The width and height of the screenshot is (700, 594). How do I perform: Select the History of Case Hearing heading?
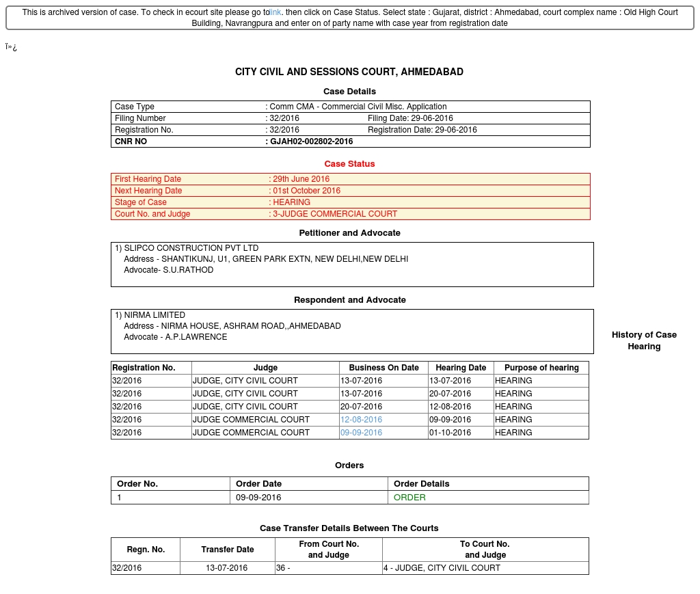click(x=644, y=340)
